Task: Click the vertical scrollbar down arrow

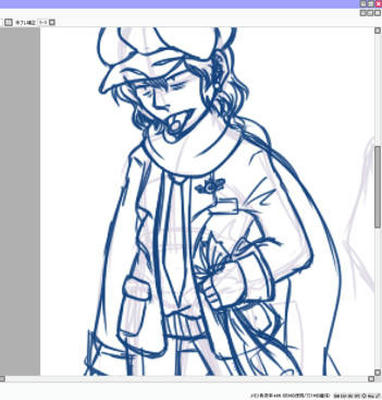Action: click(x=378, y=372)
